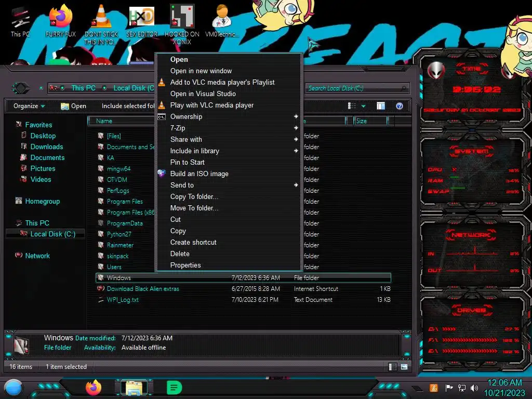Open the green notes app on taskbar
Image resolution: width=532 pixels, height=399 pixels.
175,388
